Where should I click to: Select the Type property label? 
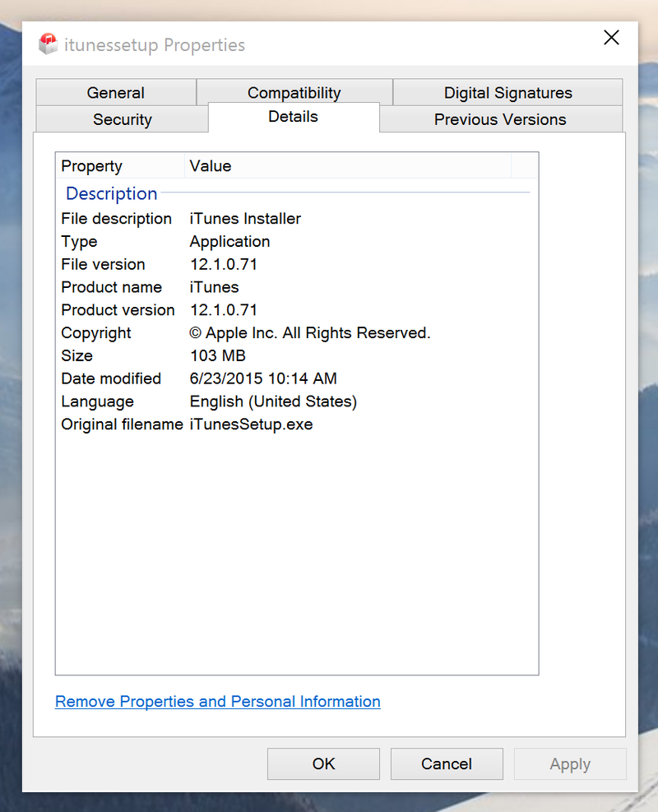coord(79,241)
